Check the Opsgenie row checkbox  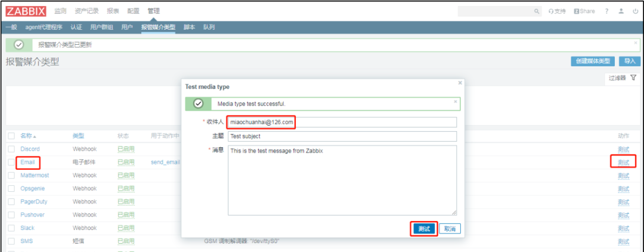coord(11,188)
